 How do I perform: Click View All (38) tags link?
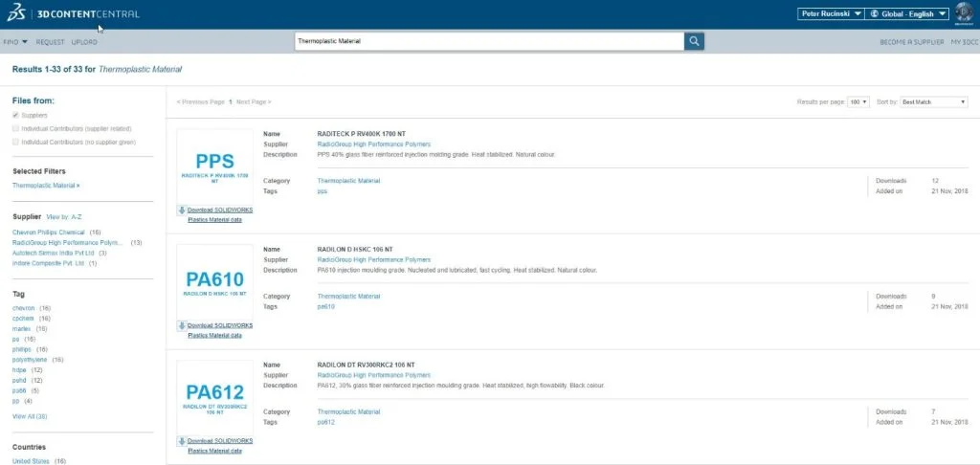pos(30,416)
